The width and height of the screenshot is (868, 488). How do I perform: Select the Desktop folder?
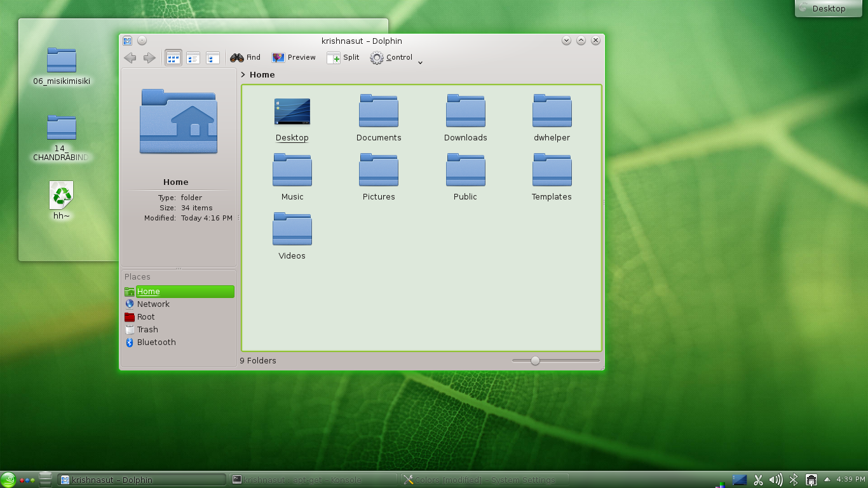pyautogui.click(x=292, y=120)
